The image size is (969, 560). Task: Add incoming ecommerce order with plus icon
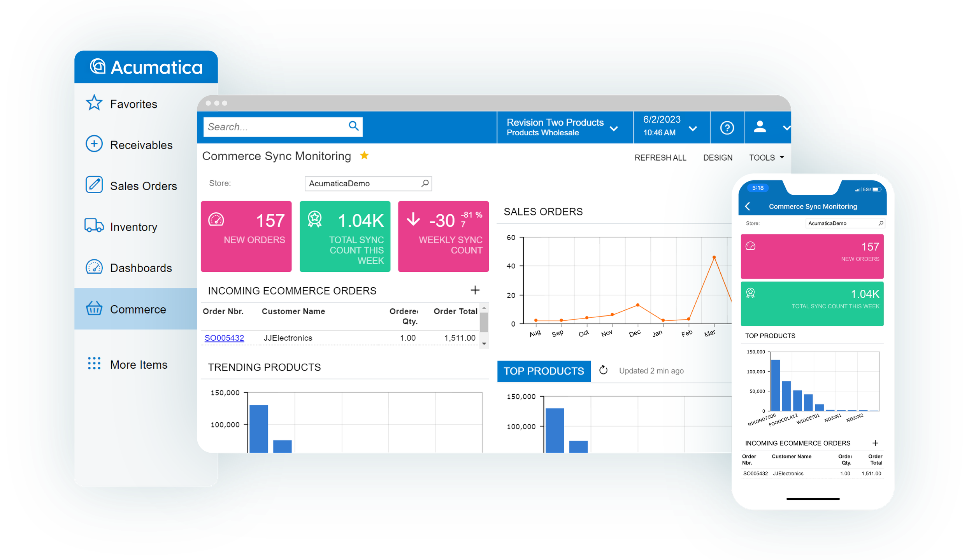pos(475,290)
